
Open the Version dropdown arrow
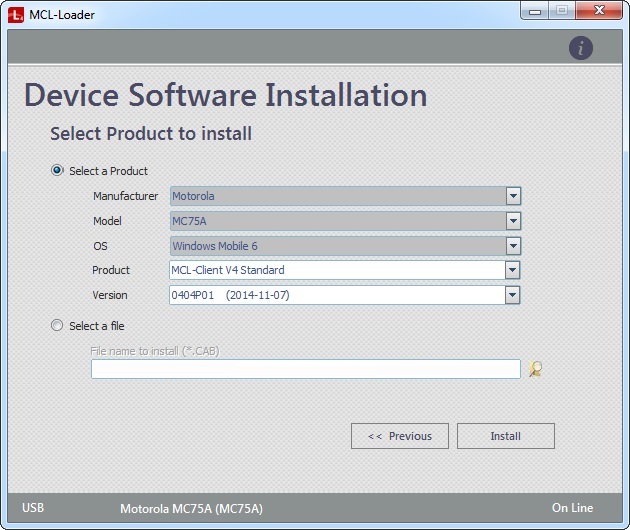coord(513,295)
